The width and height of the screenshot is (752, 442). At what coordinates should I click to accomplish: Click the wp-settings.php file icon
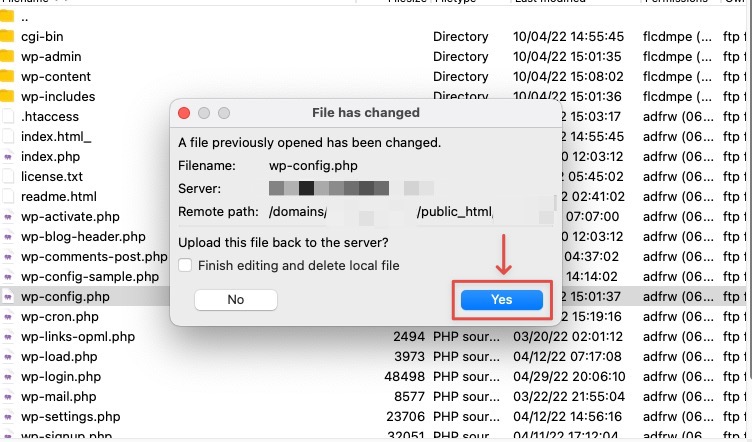tap(8, 417)
